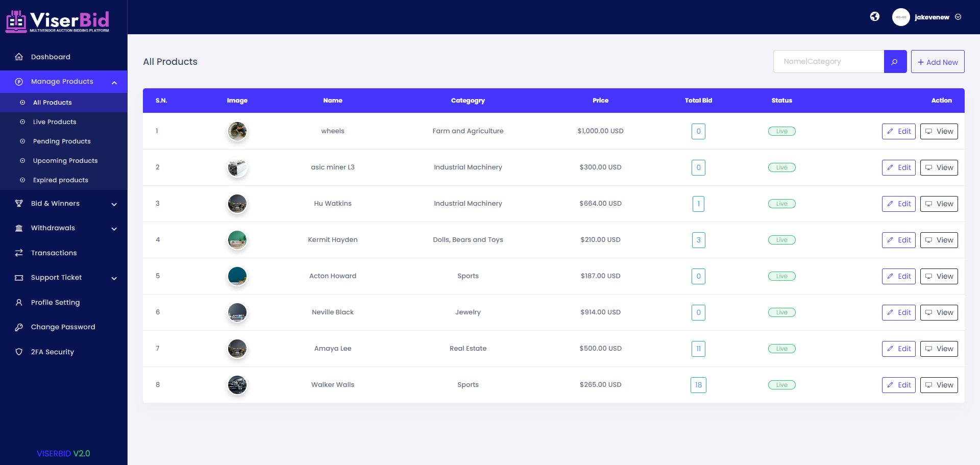980x465 pixels.
Task: Click category Dolls, Bears and Toys
Action: (x=468, y=240)
